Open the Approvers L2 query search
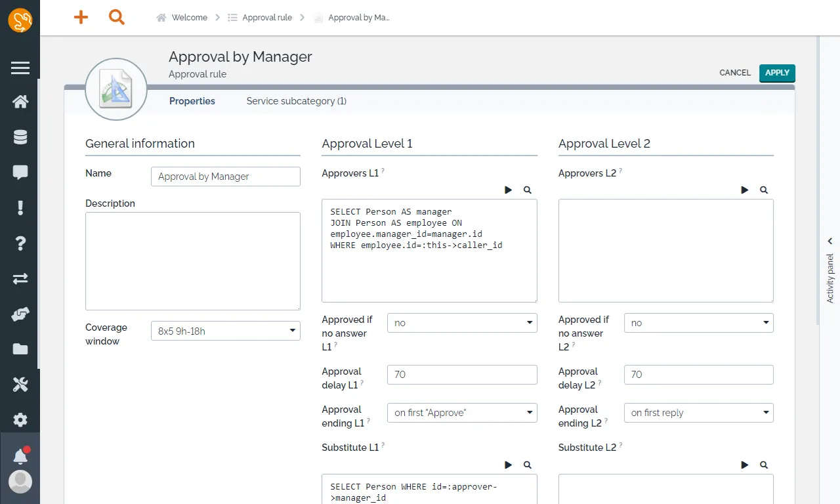This screenshot has width=840, height=504. pyautogui.click(x=764, y=190)
